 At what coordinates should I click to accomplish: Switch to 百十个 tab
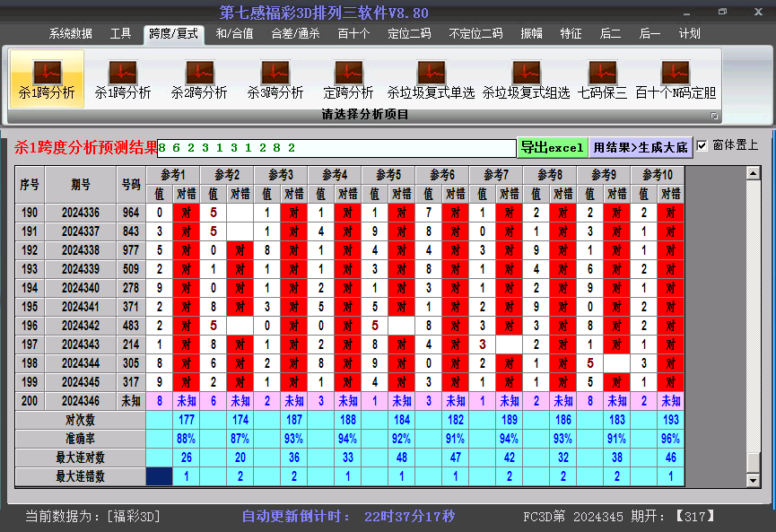click(353, 34)
